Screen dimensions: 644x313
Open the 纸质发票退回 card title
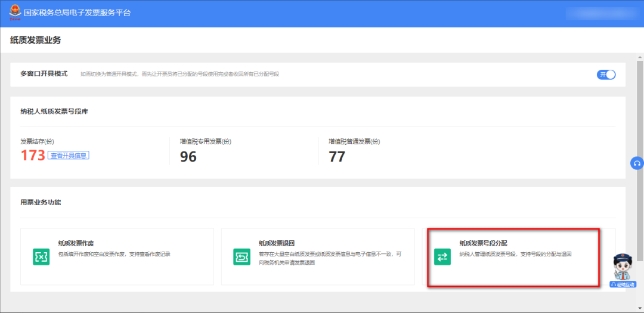277,243
